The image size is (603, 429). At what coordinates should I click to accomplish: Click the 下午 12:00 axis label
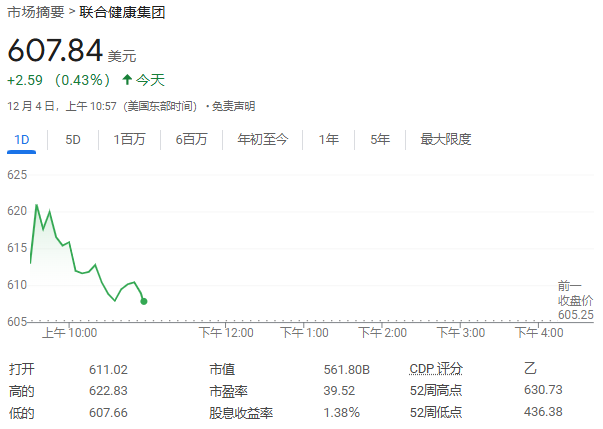[x=226, y=333]
